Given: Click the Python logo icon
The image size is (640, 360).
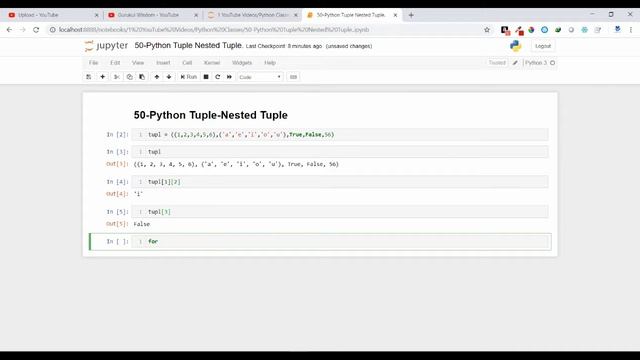Looking at the screenshot, I should [x=516, y=46].
